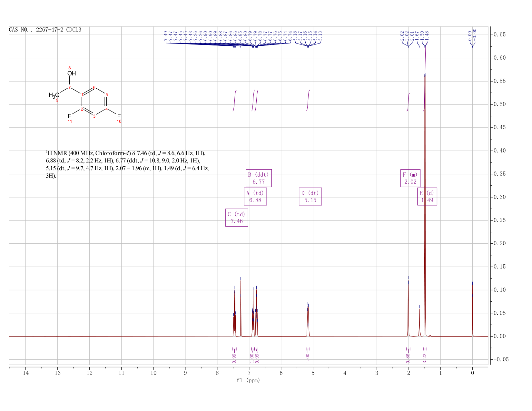Click the integral curve above 5.15 peak

308,100
